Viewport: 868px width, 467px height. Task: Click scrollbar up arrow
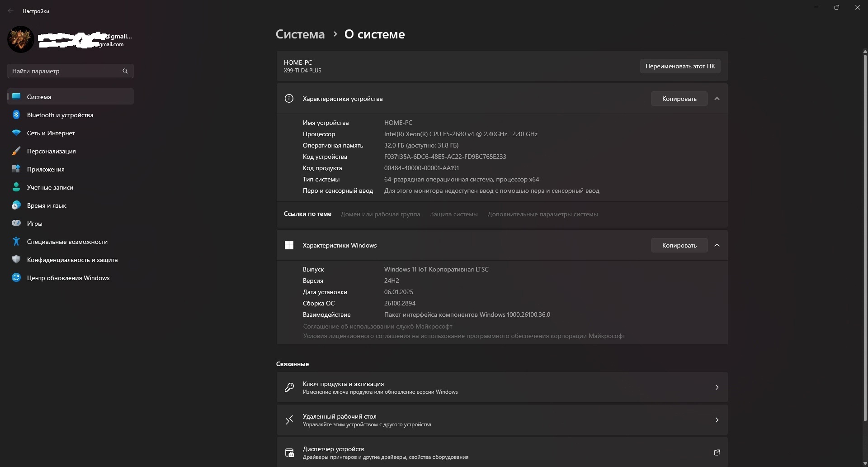[x=865, y=51]
